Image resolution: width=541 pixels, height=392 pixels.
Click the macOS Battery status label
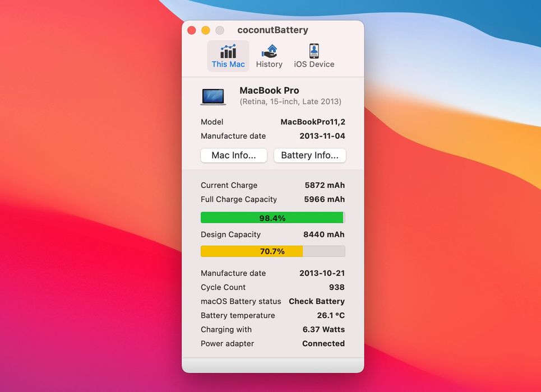pyautogui.click(x=241, y=301)
